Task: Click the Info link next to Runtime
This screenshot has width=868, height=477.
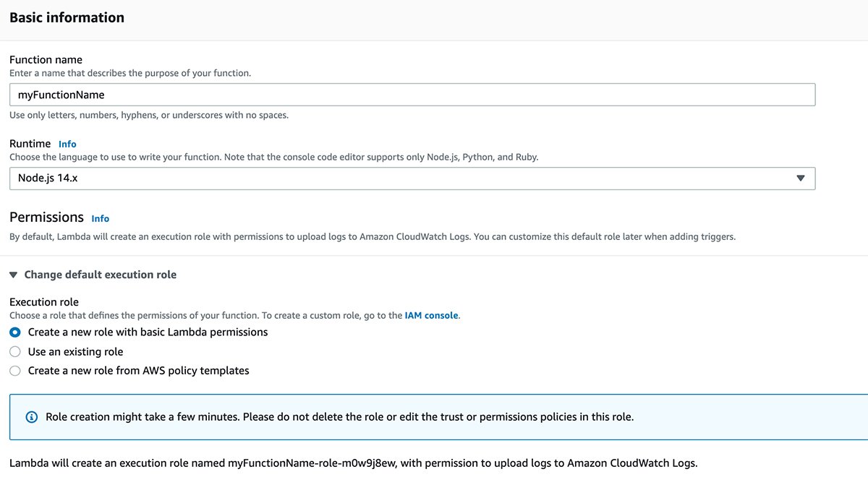Action: 67,144
